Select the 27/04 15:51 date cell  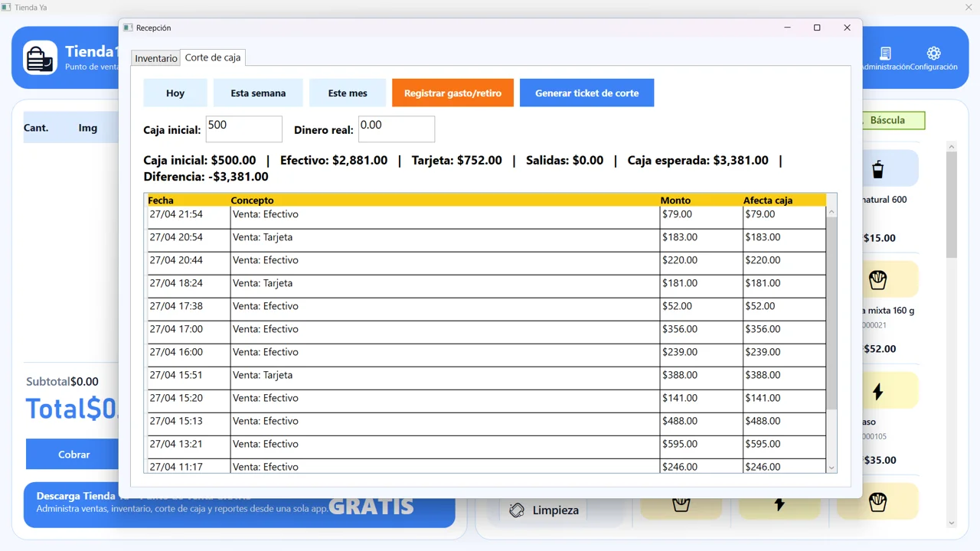188,378
